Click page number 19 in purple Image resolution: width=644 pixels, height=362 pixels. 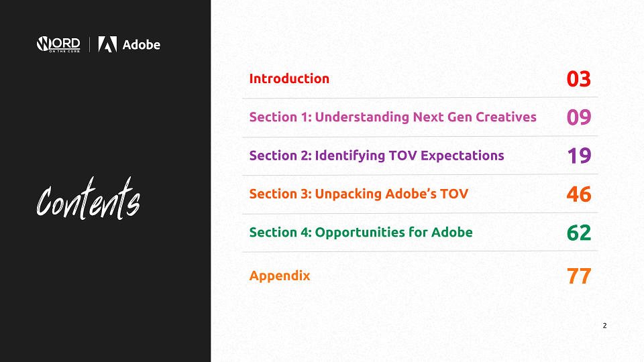[x=579, y=156]
